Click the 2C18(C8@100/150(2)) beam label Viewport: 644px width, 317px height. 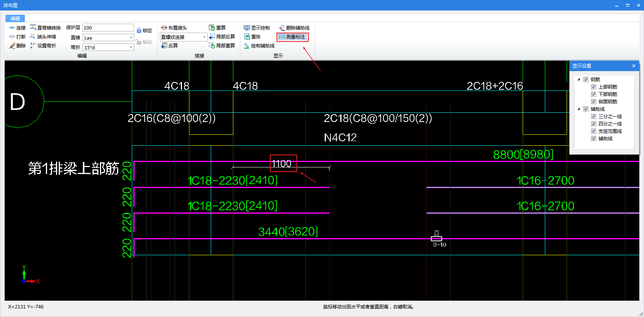tap(378, 118)
